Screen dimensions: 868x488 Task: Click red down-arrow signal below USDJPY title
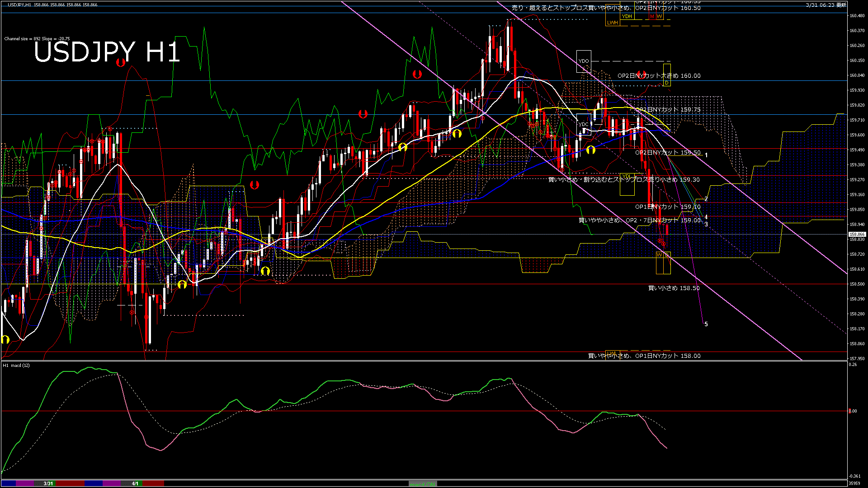pos(120,62)
